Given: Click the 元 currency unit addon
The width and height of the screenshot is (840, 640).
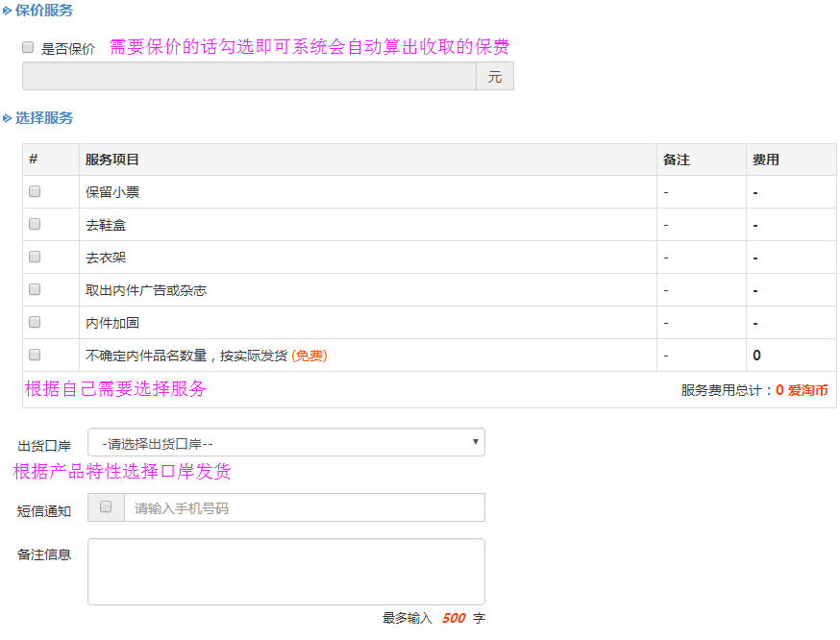Looking at the screenshot, I should pos(495,76).
